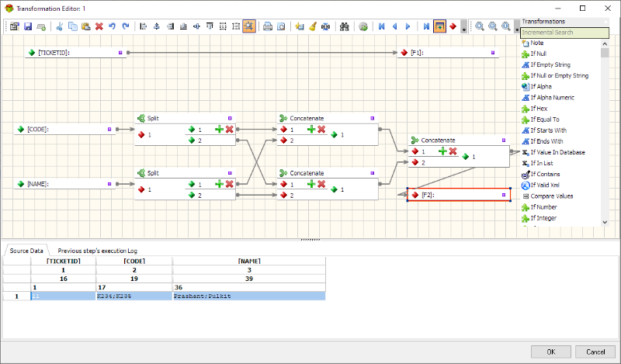Image resolution: width=621 pixels, height=364 pixels.
Task: Select If Alpha transformation
Action: point(541,86)
